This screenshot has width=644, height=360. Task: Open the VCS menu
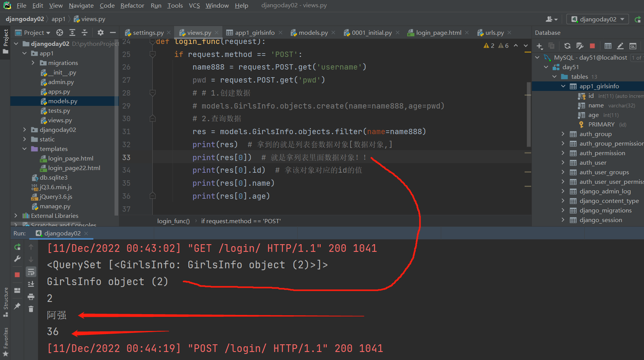[x=194, y=5]
